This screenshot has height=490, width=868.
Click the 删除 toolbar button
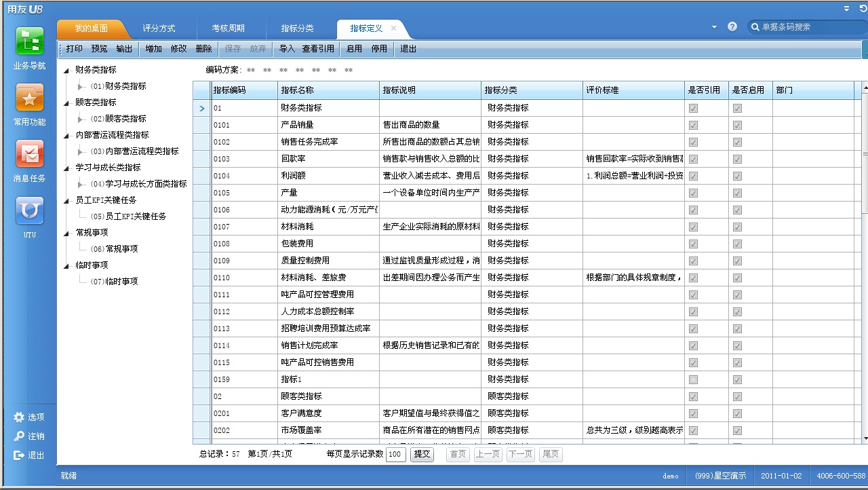click(x=203, y=49)
